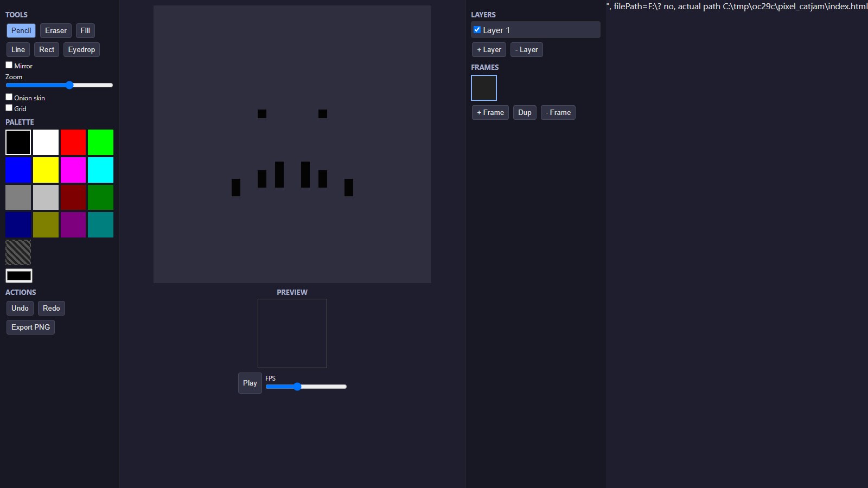Select the Pencil tool

point(21,31)
